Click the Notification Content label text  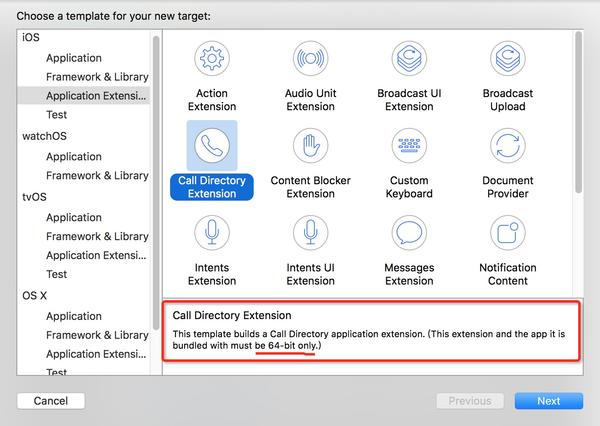[x=508, y=274]
